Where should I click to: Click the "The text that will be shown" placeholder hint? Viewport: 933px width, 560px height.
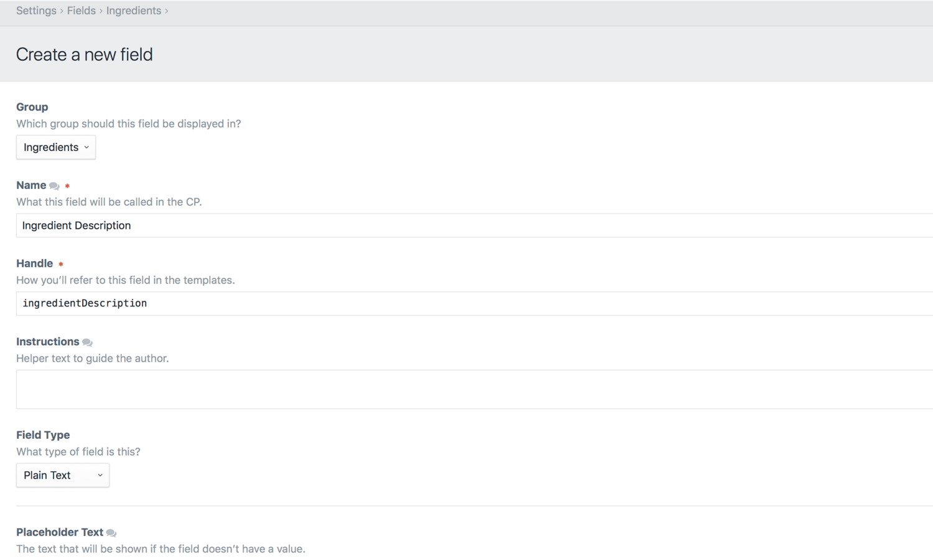point(160,549)
